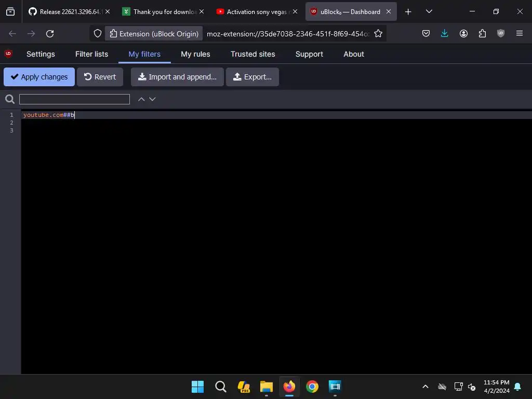532x399 pixels.
Task: Open the film strip video app in taskbar
Action: [x=335, y=387]
